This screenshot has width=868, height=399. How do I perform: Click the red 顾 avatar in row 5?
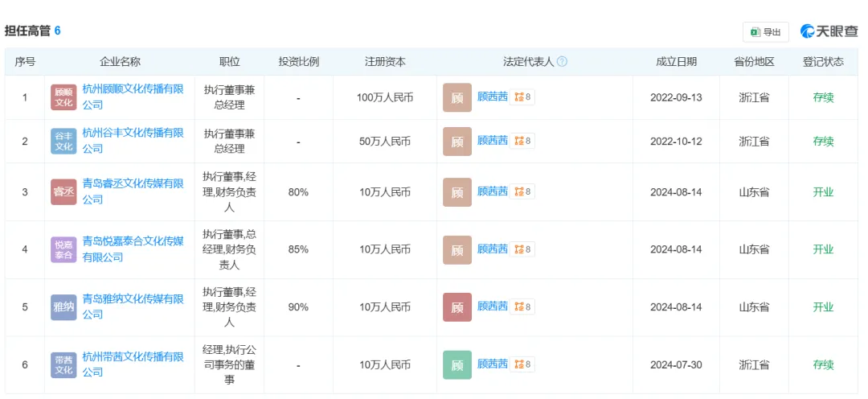pyautogui.click(x=457, y=307)
